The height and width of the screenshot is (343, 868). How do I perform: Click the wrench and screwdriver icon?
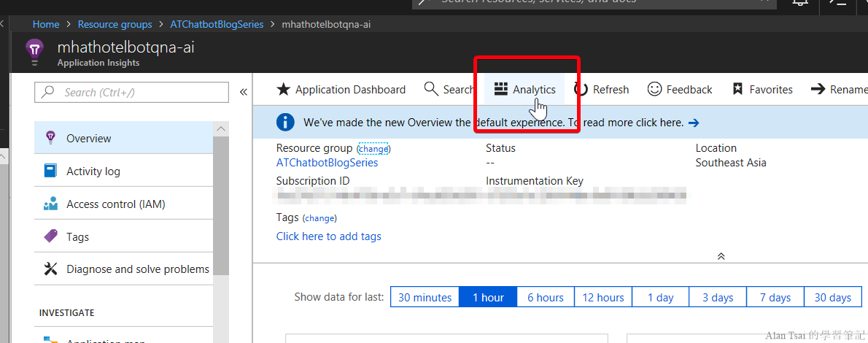[50, 269]
